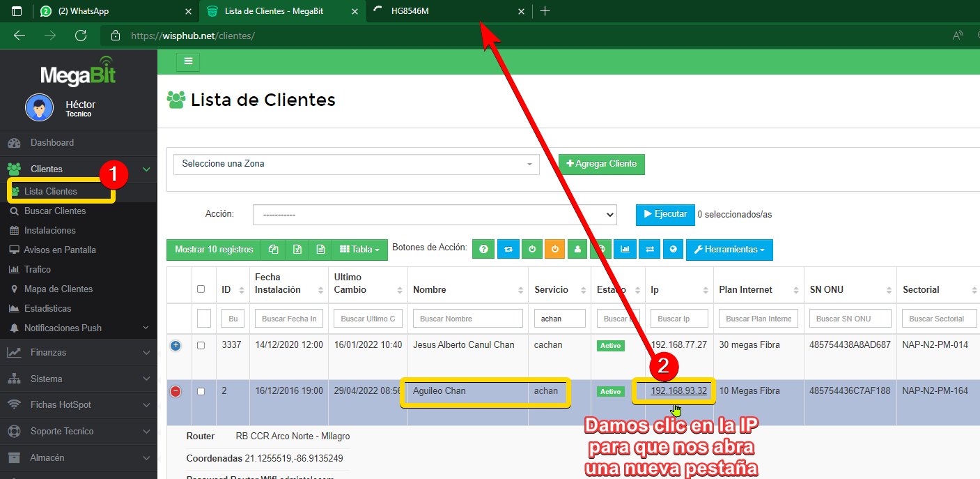Open the green hamburger sidebar toggle
Image resolution: width=980 pixels, height=479 pixels.
[x=188, y=61]
